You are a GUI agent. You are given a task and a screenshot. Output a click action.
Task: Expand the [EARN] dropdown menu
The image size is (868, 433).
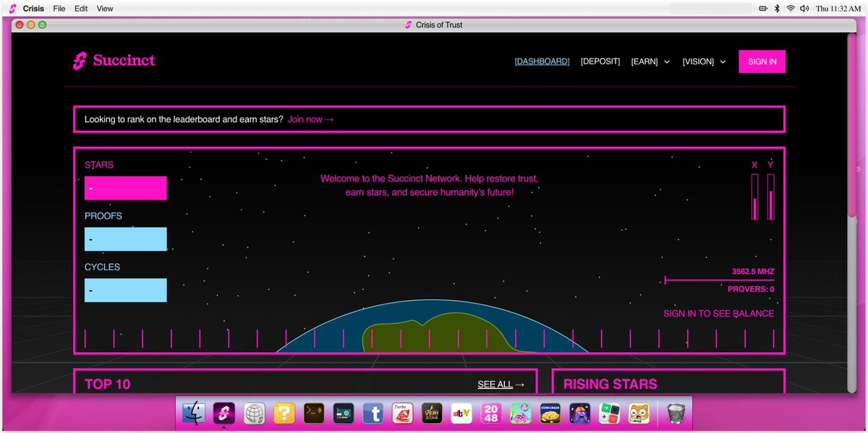[650, 61]
